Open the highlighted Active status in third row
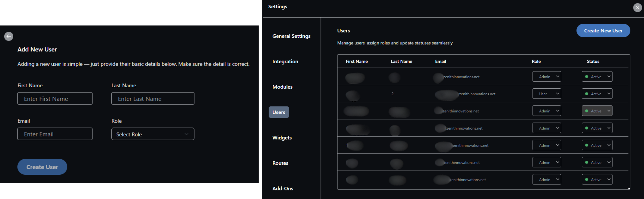The height and width of the screenshot is (199, 644). point(597,111)
